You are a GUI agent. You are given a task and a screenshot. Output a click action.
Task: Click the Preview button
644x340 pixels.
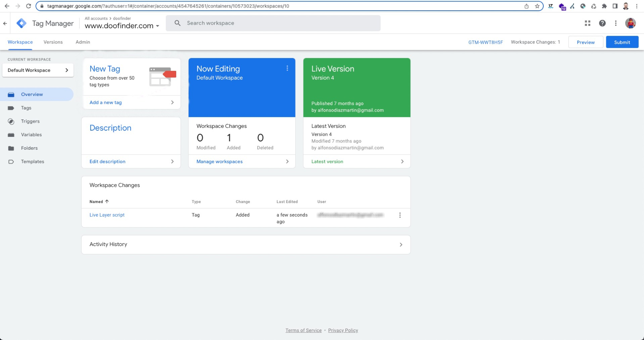click(586, 42)
